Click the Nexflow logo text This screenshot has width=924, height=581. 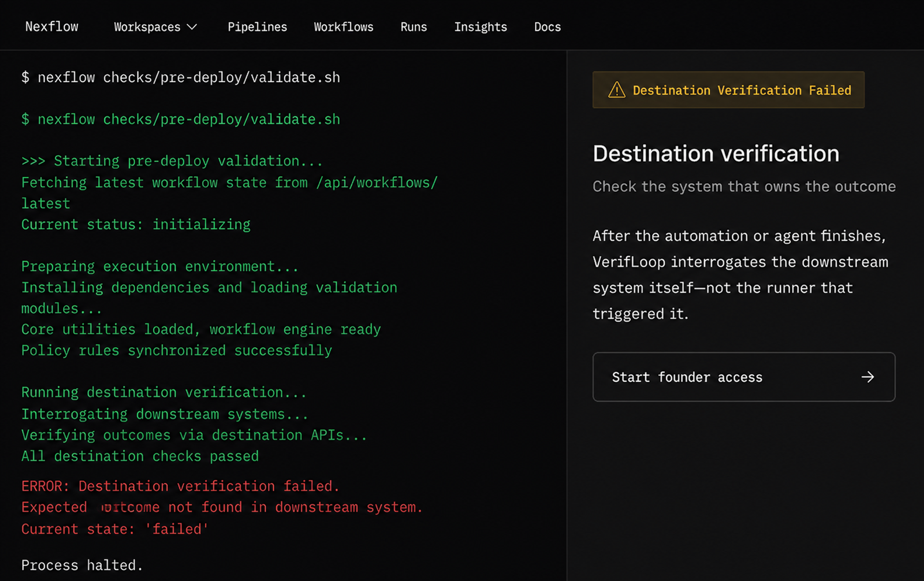point(52,26)
